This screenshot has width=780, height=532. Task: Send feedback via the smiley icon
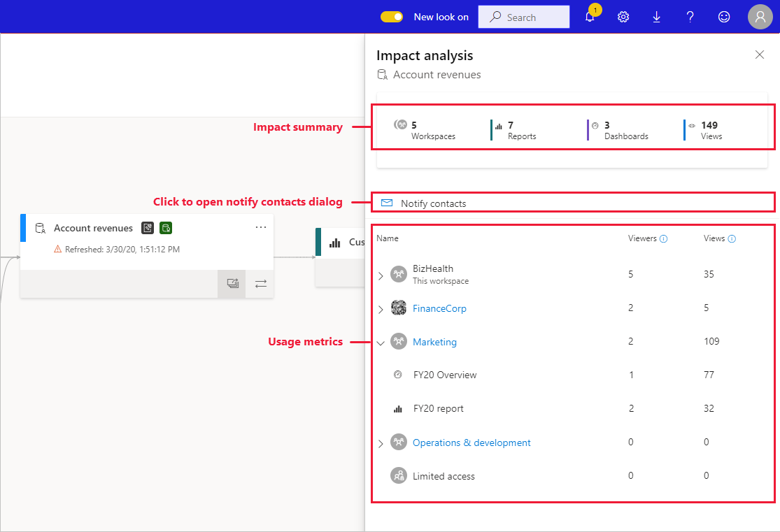[x=723, y=17]
